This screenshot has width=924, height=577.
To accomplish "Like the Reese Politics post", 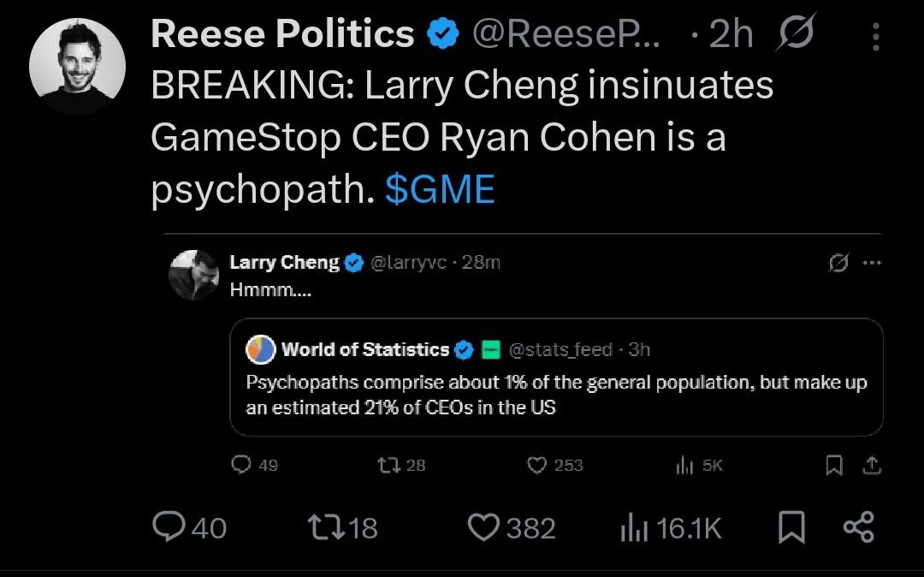I will pyautogui.click(x=483, y=527).
